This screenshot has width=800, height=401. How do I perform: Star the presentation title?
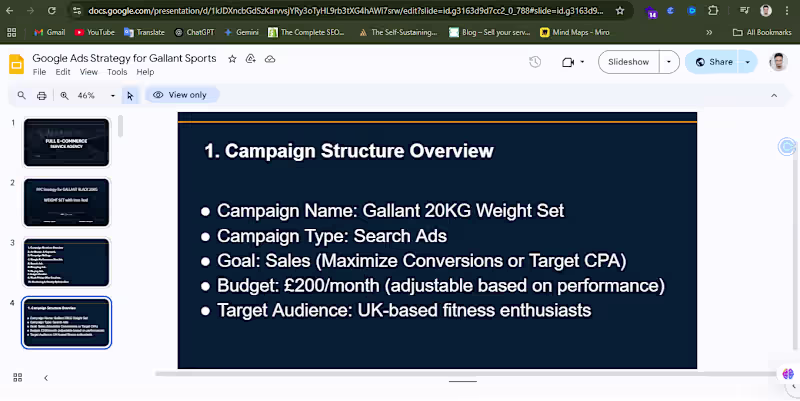point(232,59)
